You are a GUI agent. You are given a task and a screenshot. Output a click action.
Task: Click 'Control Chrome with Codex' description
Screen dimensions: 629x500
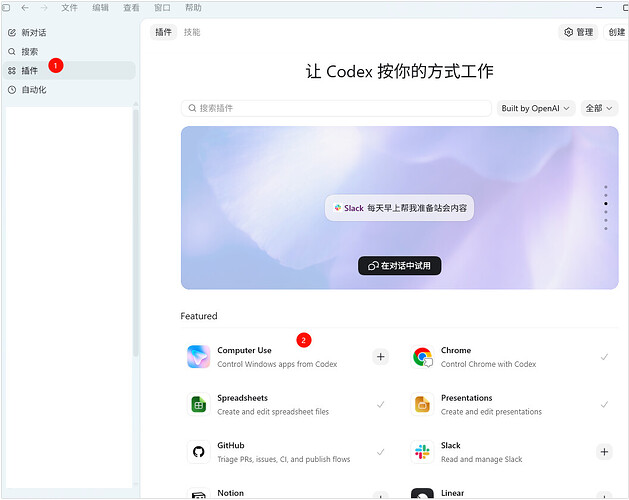488,364
